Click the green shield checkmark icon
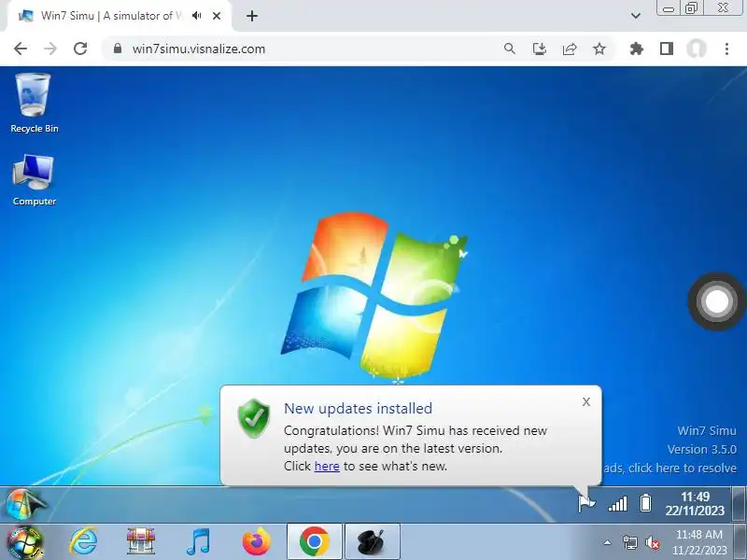Viewport: 747px width, 560px height. coord(254,418)
